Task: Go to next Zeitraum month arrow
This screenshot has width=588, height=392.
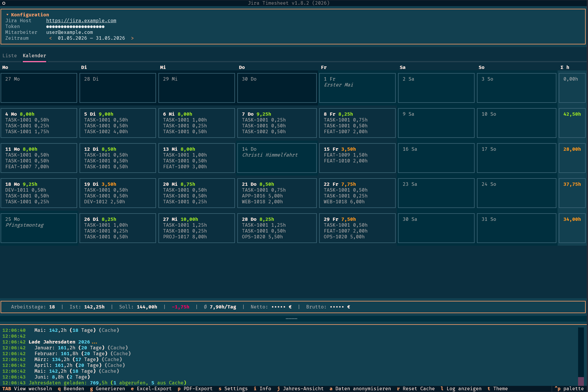Action: click(132, 38)
